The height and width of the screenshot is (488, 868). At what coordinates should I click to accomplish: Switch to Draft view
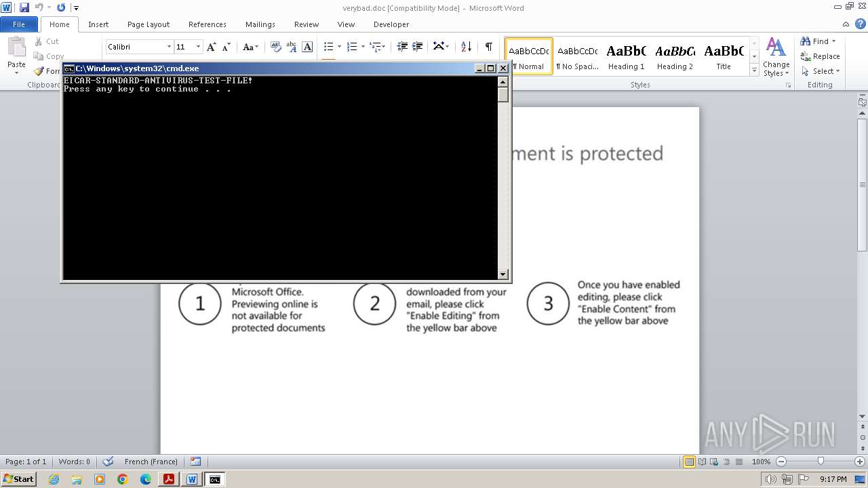coord(738,462)
